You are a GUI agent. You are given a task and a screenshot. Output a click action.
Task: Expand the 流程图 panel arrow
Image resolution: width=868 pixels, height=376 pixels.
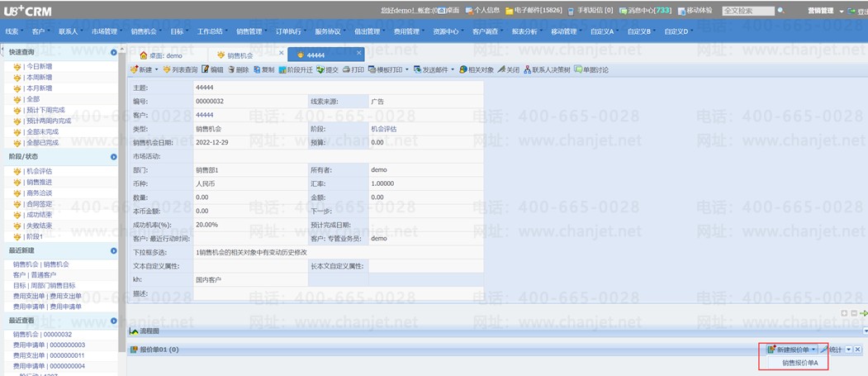pos(866,331)
